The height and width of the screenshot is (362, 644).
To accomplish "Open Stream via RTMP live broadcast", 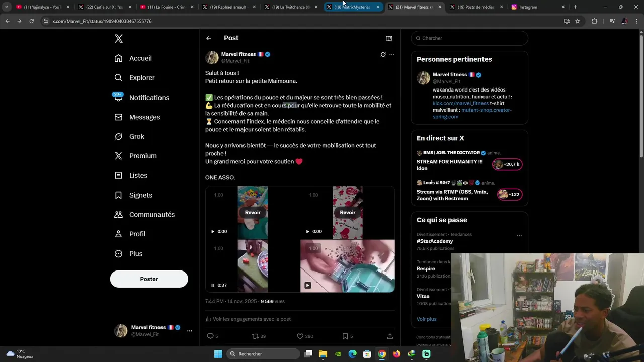I will coord(452,195).
